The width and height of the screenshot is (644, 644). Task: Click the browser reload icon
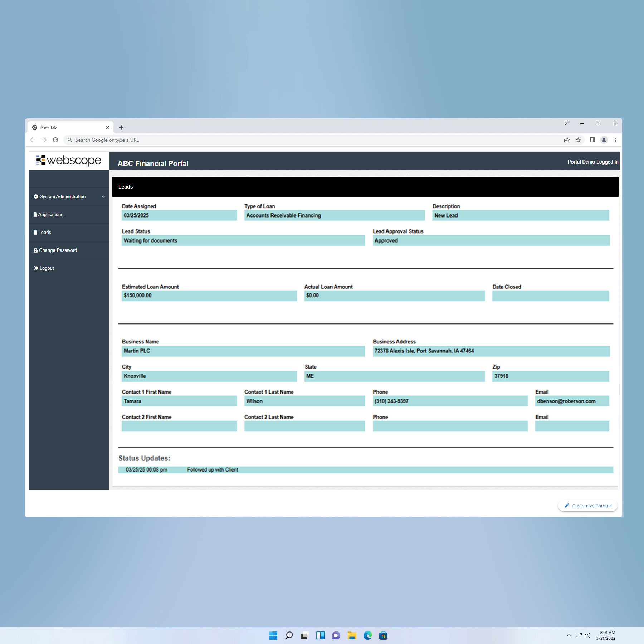55,140
